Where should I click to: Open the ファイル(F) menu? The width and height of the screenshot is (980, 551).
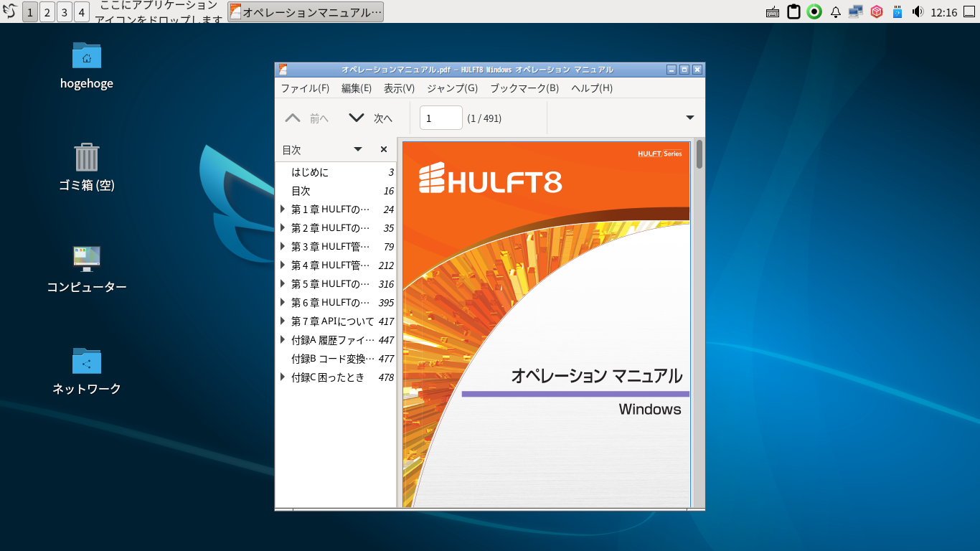(x=305, y=88)
